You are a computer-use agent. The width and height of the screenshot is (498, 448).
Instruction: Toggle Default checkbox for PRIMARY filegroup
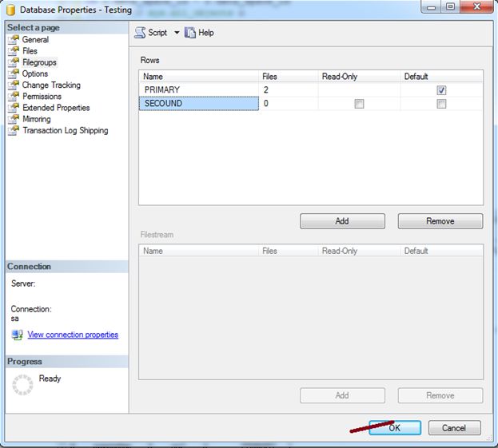click(x=441, y=90)
